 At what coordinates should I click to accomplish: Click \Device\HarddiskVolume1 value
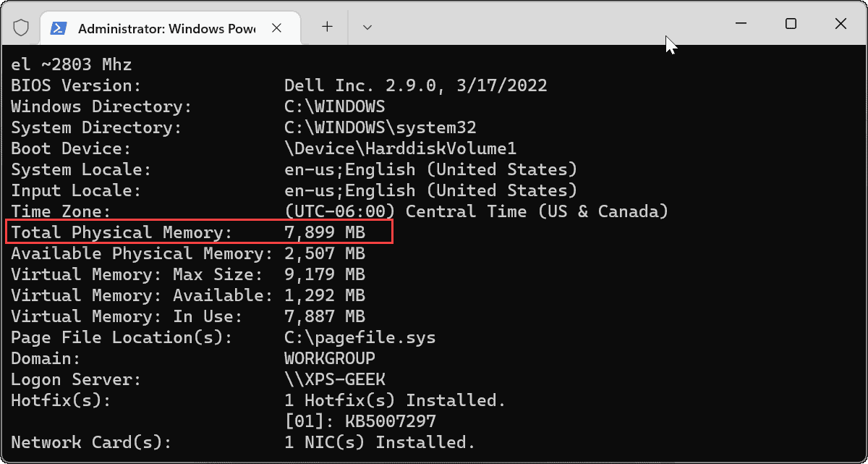(401, 148)
